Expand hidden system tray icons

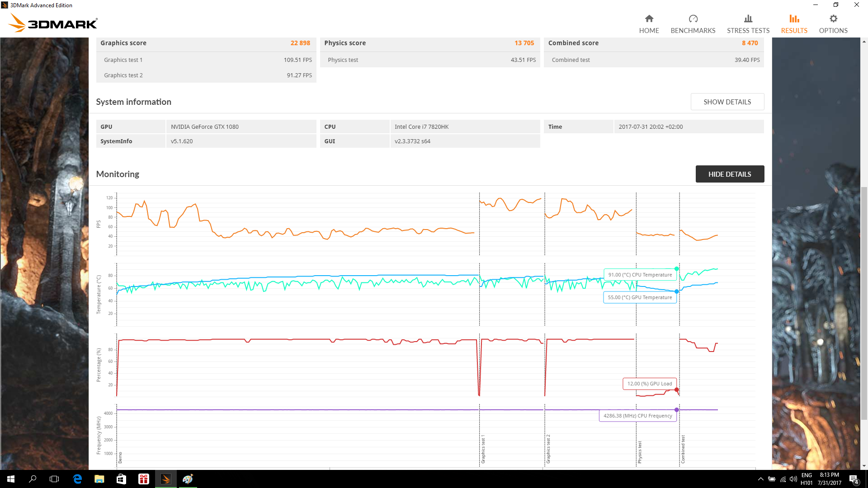[x=760, y=479]
